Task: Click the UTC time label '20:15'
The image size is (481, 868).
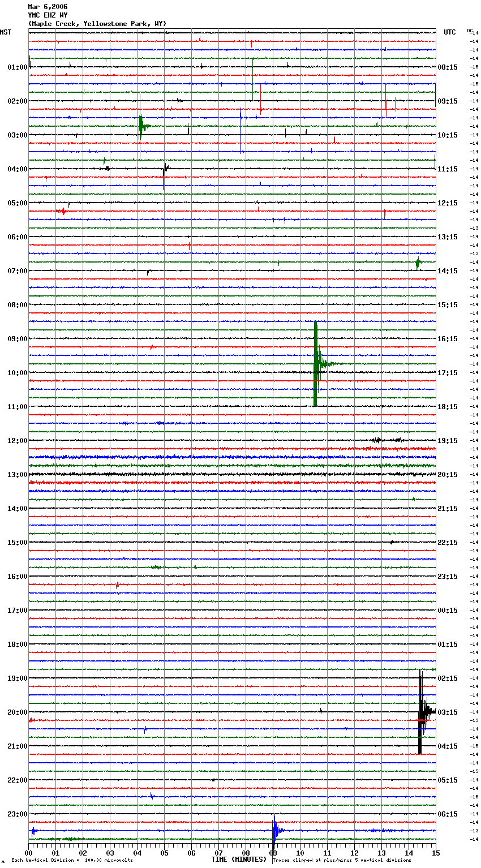Action: [x=448, y=475]
